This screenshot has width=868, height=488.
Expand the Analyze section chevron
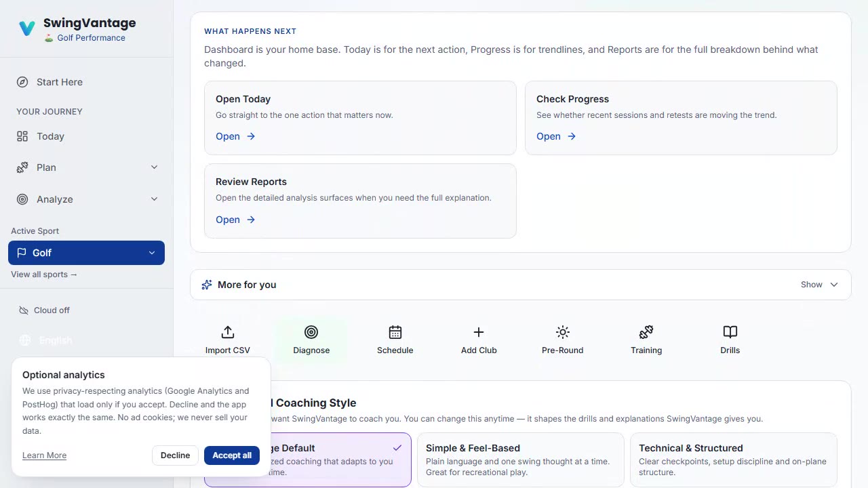(154, 199)
